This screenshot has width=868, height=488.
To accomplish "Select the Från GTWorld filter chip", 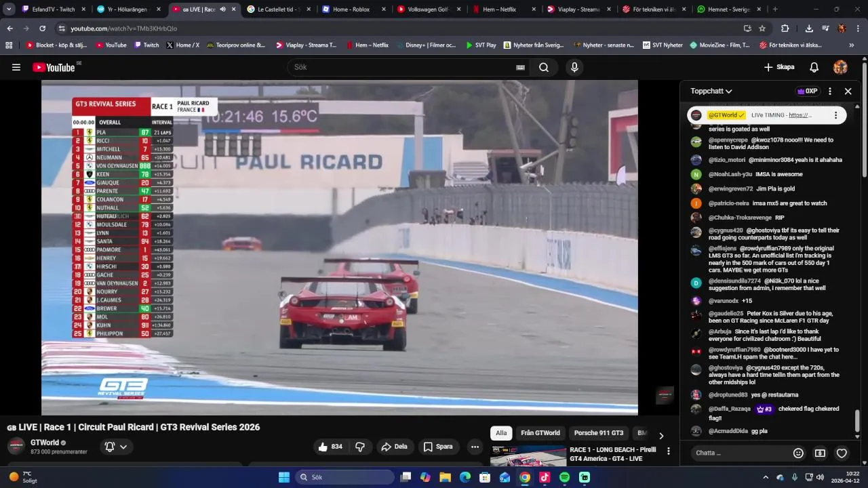I will [x=540, y=433].
